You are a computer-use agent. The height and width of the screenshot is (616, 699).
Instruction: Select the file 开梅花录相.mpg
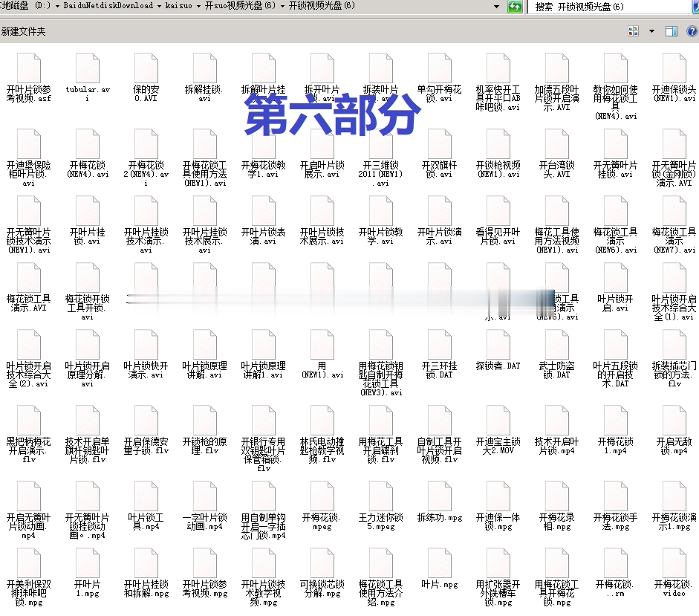[557, 506]
